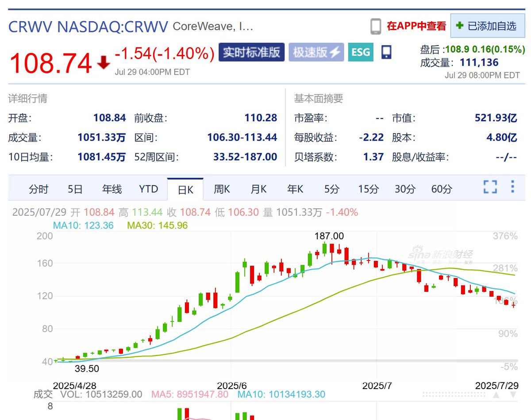Switch to the YTD tab
The height and width of the screenshot is (420, 531).
149,189
